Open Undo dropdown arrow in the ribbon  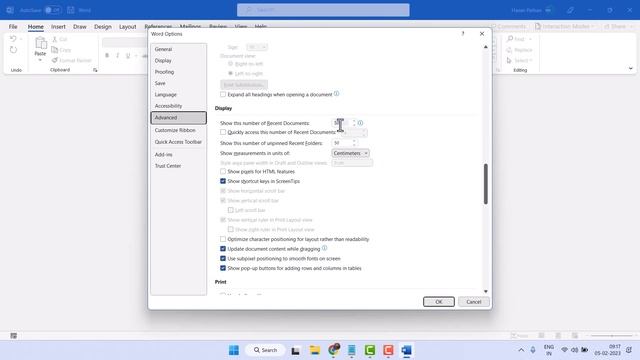[x=21, y=39]
